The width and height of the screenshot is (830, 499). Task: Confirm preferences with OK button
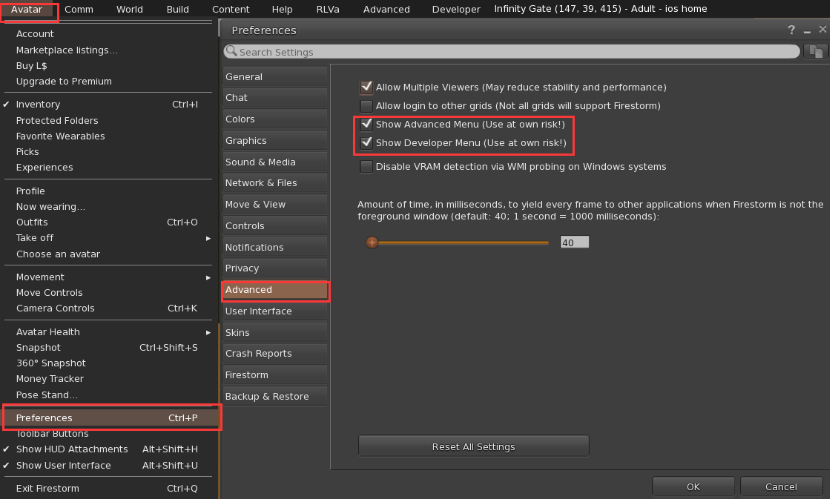[x=693, y=486]
